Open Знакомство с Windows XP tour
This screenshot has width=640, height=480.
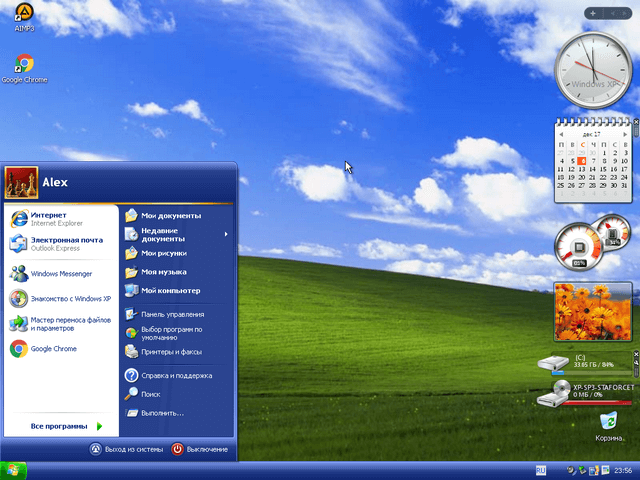click(60, 298)
